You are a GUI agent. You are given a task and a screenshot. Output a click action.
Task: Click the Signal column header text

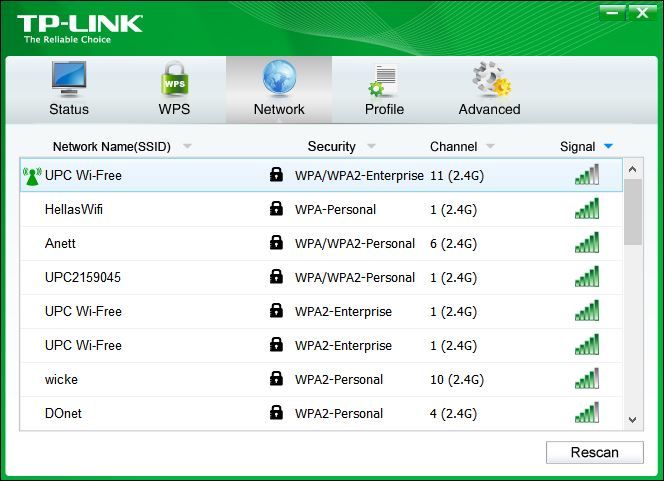pos(578,147)
